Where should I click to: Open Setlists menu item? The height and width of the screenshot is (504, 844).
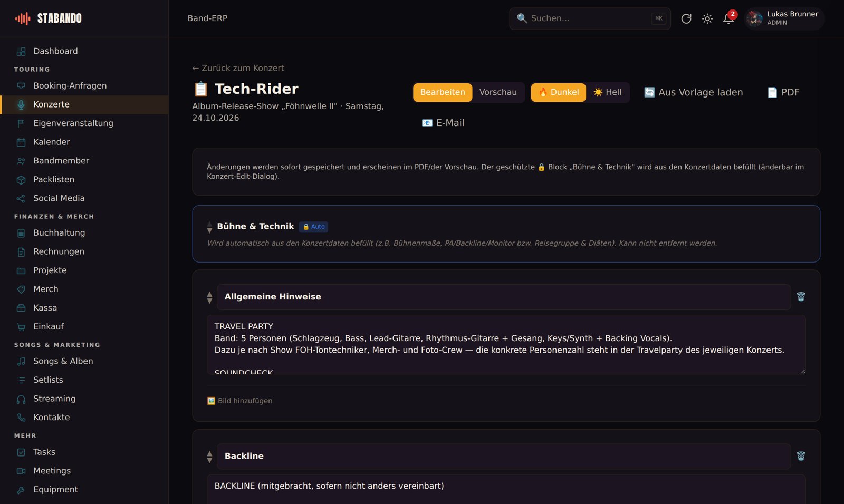[84, 380]
